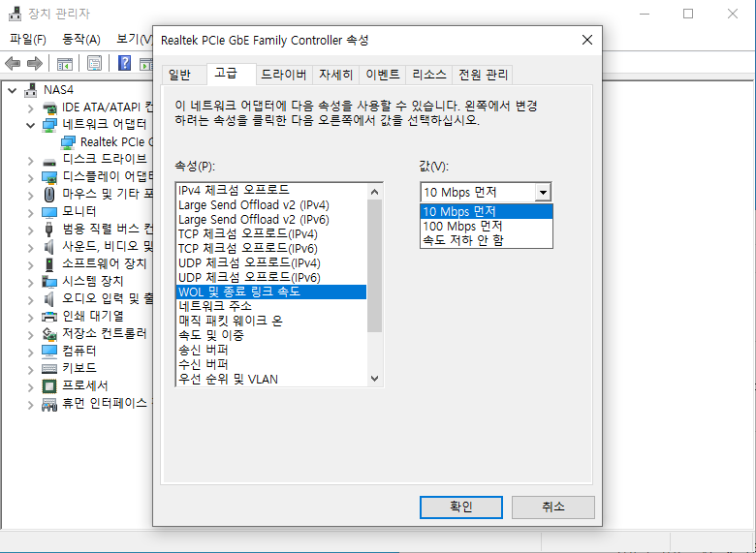This screenshot has height=553, width=756.
Task: Click the 오디오 입력 및 출력 icon
Action: click(49, 299)
